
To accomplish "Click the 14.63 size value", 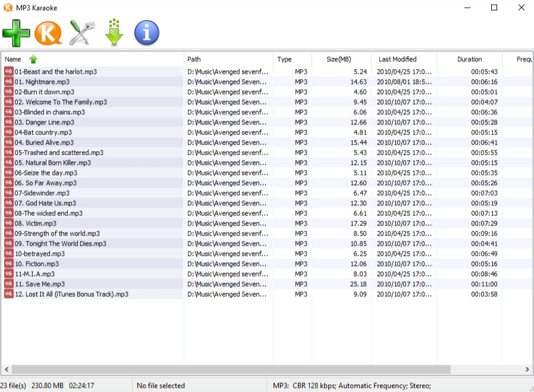I will coord(358,81).
